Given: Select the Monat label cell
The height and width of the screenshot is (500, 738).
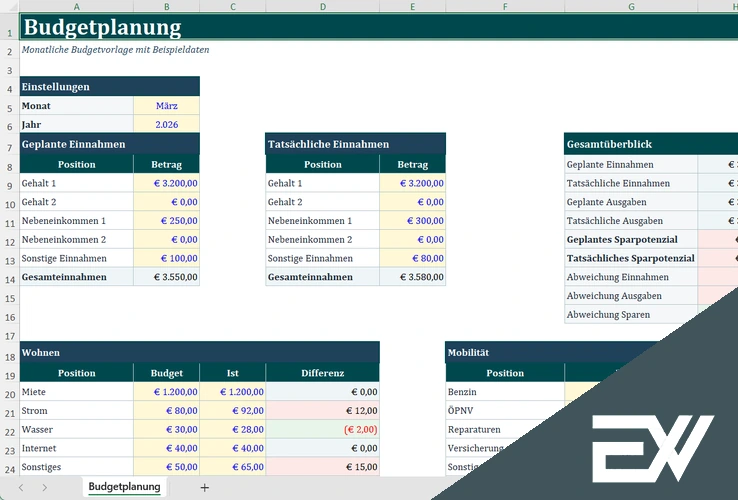Looking at the screenshot, I should (x=76, y=106).
